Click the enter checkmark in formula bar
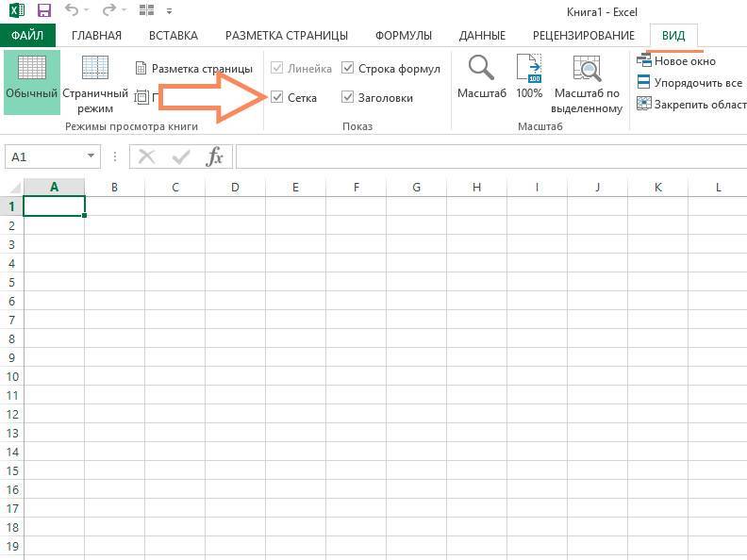Screen dimensions: 747x560 click(181, 156)
